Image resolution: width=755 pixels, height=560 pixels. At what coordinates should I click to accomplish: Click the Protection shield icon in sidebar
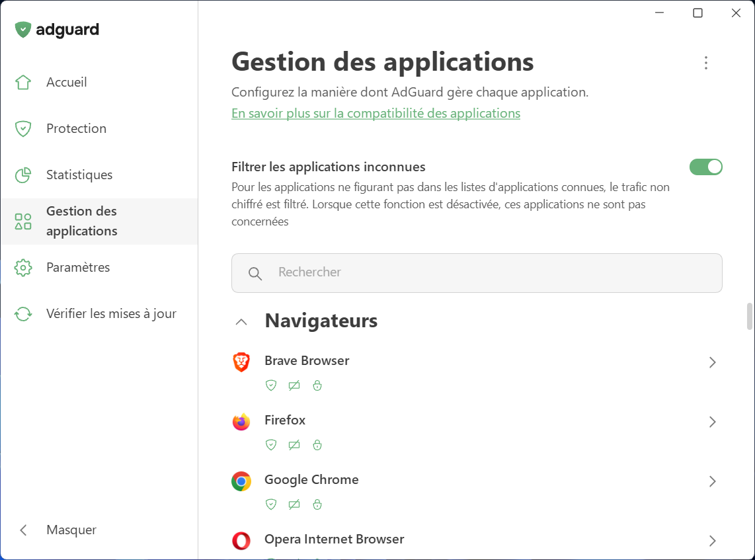pyautogui.click(x=23, y=128)
